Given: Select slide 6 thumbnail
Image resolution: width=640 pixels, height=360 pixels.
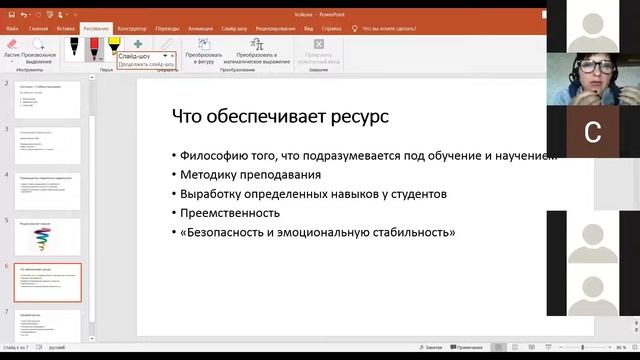Looking at the screenshot, I should click(47, 283).
